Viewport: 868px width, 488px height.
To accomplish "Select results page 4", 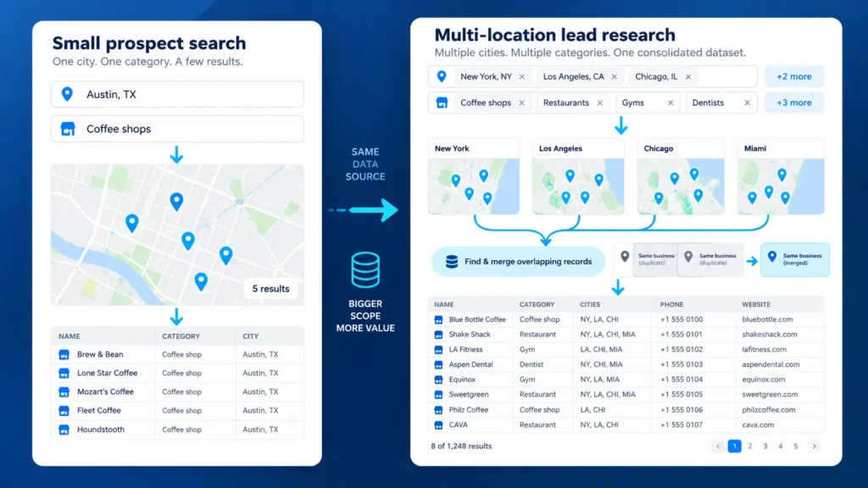I will tap(781, 446).
